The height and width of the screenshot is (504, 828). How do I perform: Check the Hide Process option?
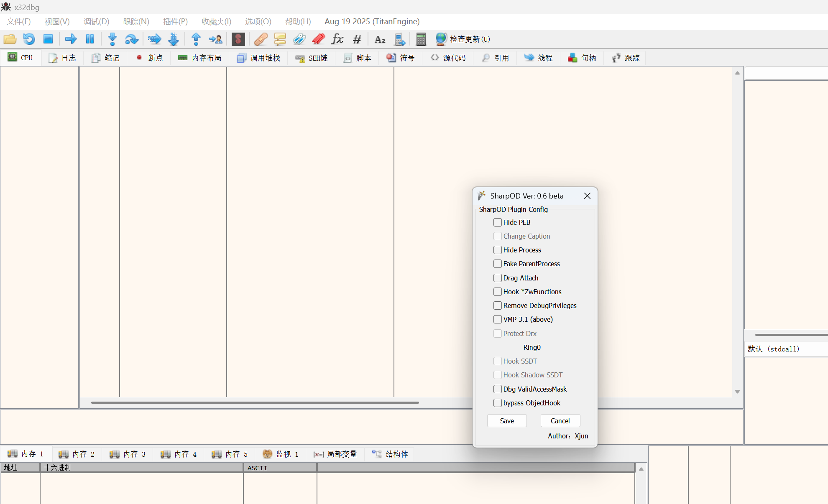497,250
